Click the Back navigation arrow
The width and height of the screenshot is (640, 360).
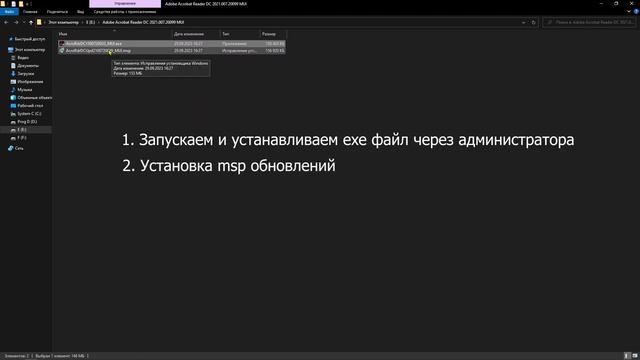(6, 22)
